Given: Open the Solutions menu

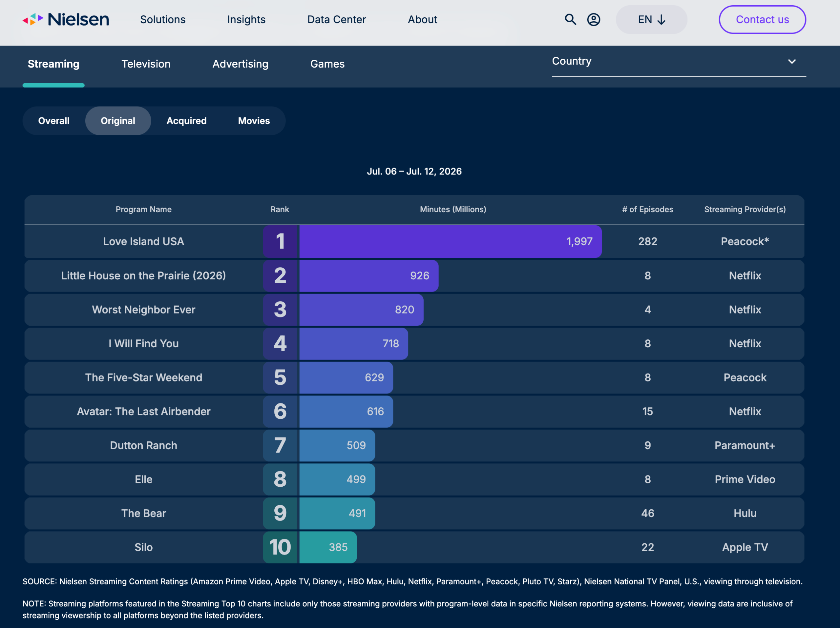Looking at the screenshot, I should coord(163,19).
